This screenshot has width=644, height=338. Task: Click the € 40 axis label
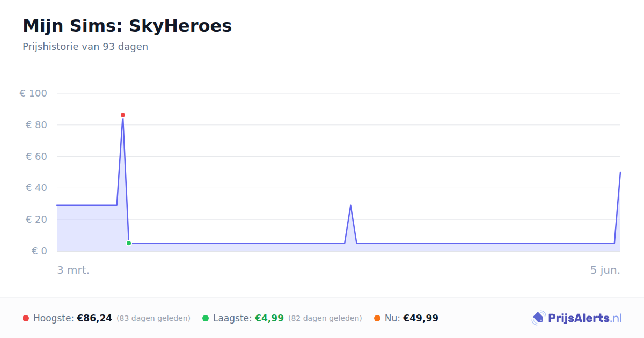pyautogui.click(x=36, y=188)
